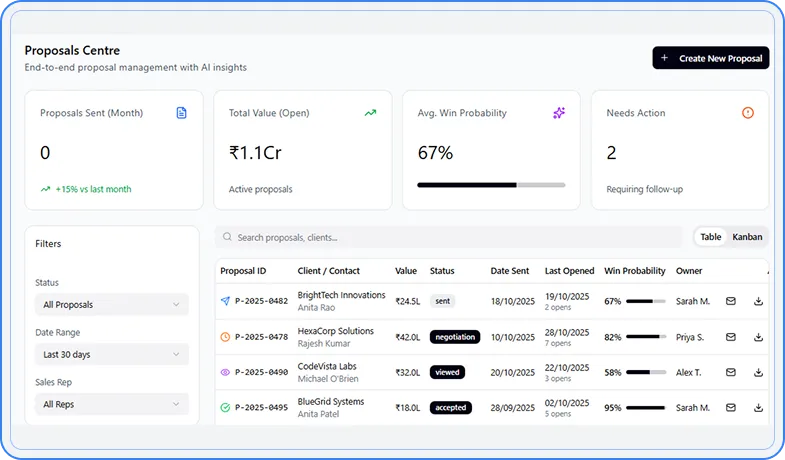Click the Avg. Win Probability progress bar
The width and height of the screenshot is (785, 460).
coord(491,185)
